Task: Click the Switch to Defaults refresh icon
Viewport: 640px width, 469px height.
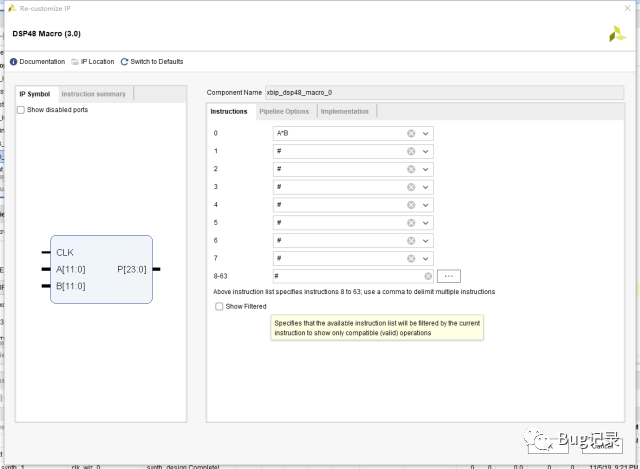Action: pos(124,62)
